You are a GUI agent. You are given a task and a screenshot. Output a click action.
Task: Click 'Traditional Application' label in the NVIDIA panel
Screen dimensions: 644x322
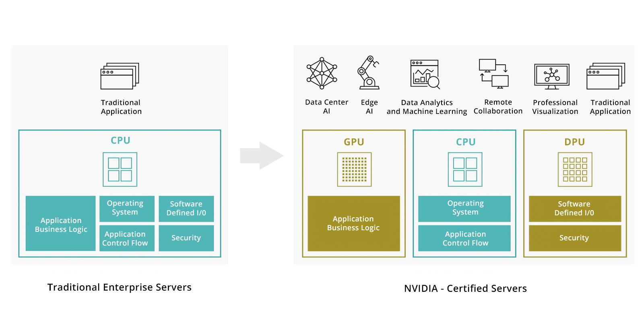point(610,107)
